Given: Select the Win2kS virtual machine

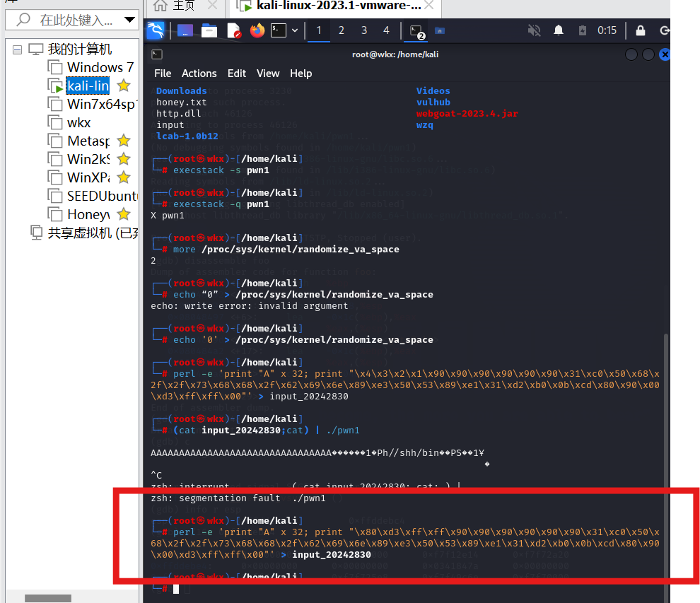Looking at the screenshot, I should pyautogui.click(x=88, y=159).
